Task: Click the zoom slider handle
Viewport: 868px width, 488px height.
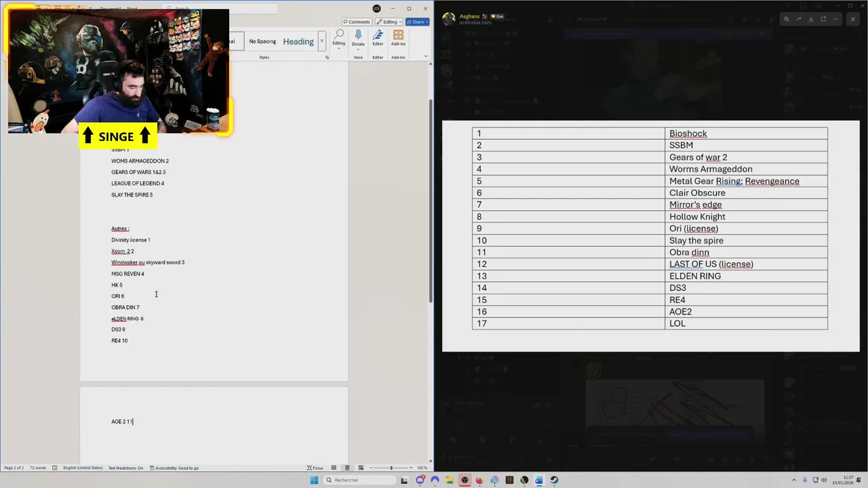Action: pyautogui.click(x=391, y=468)
